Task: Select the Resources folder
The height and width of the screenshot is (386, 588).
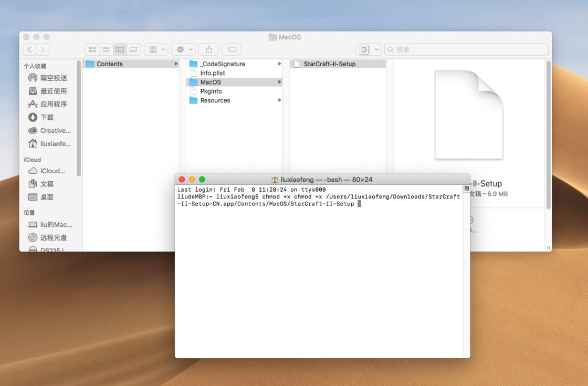Action: click(215, 100)
